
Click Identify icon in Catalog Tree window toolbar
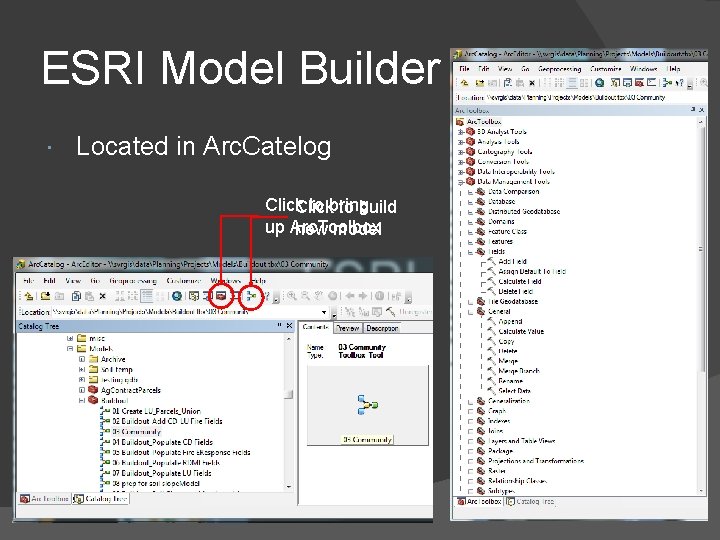(379, 296)
